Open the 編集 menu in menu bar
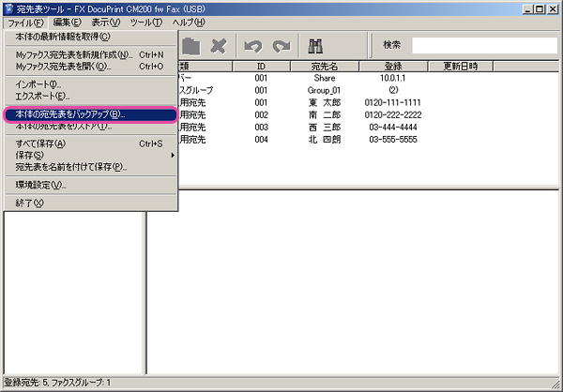Image resolution: width=563 pixels, height=392 pixels. (67, 22)
